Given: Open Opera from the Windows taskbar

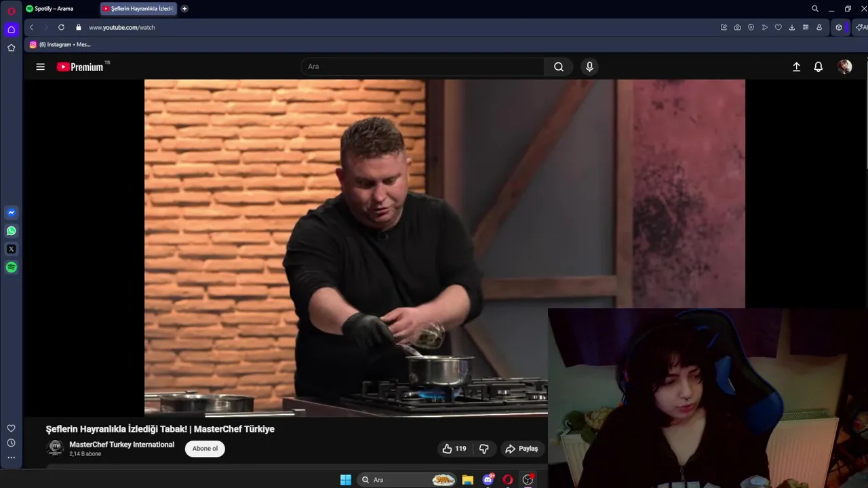Looking at the screenshot, I should tap(508, 480).
